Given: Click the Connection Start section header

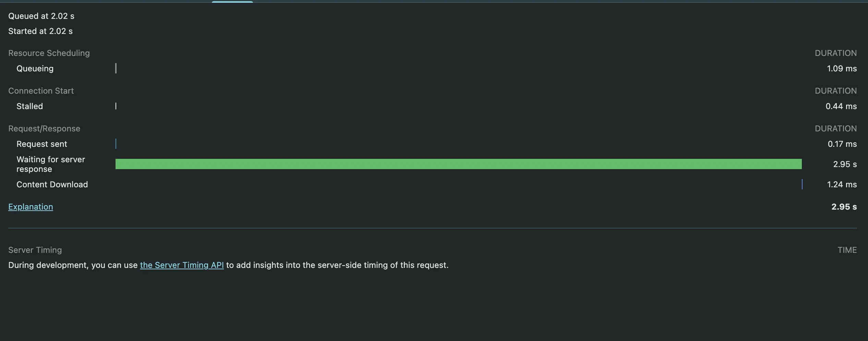Looking at the screenshot, I should 41,91.
